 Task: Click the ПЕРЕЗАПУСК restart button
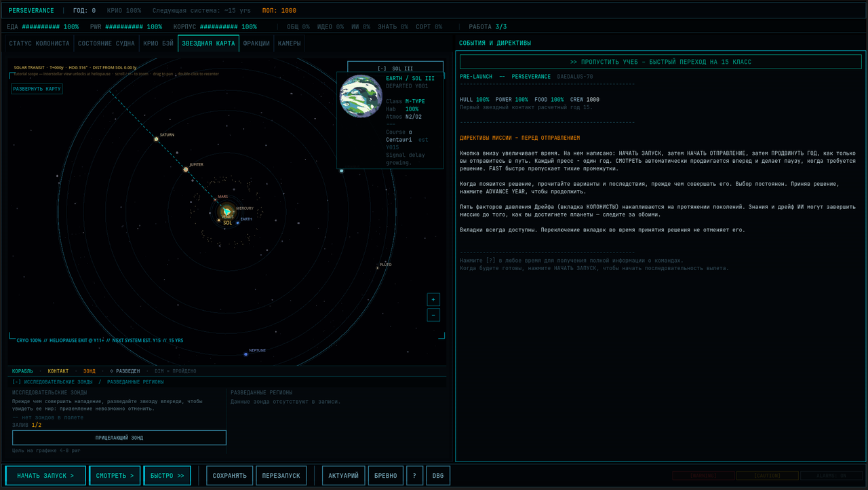281,476
